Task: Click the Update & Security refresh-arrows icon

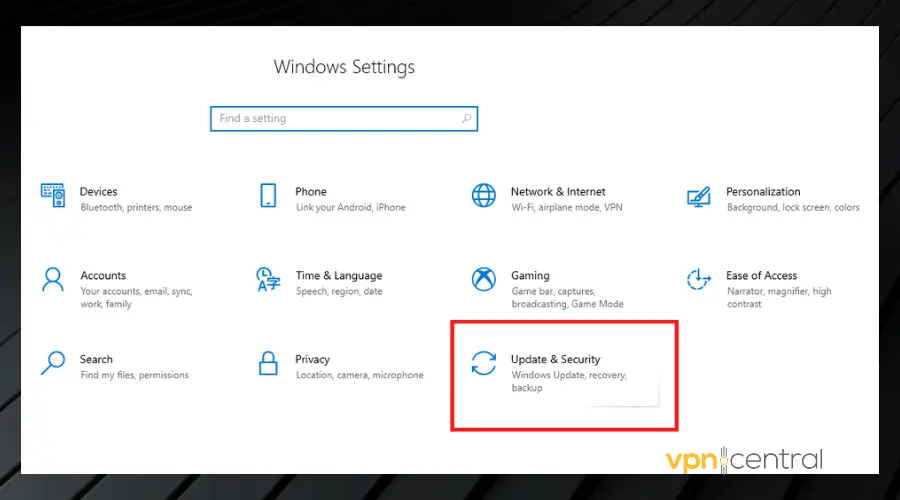Action: coord(484,363)
